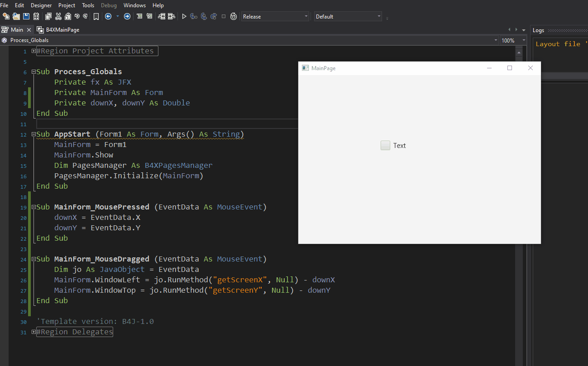Image resolution: width=588 pixels, height=366 pixels.
Task: Open the Release build configuration dropdown
Action: coord(306,16)
